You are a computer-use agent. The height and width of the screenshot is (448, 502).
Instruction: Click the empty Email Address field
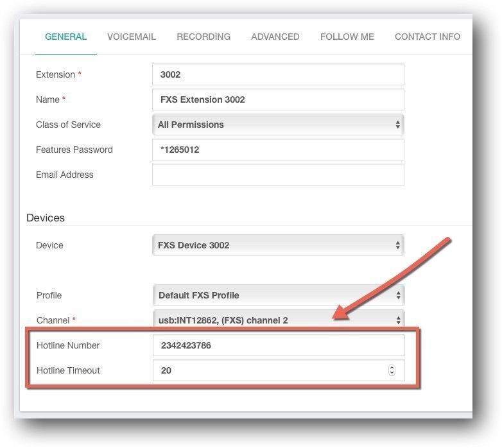(x=278, y=175)
